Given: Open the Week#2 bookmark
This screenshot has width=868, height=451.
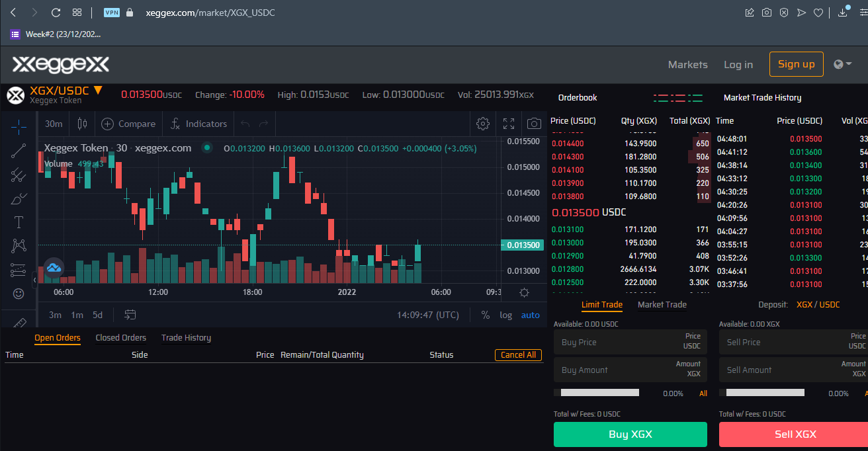Looking at the screenshot, I should 56,34.
